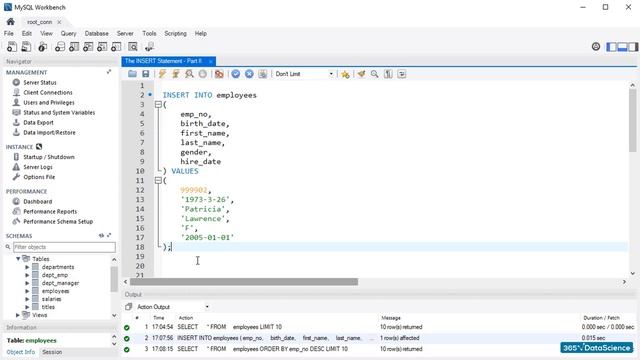Screen dimensions: 640x360
Task: Click the editor vertical scrollbar thumb
Action: (633, 120)
